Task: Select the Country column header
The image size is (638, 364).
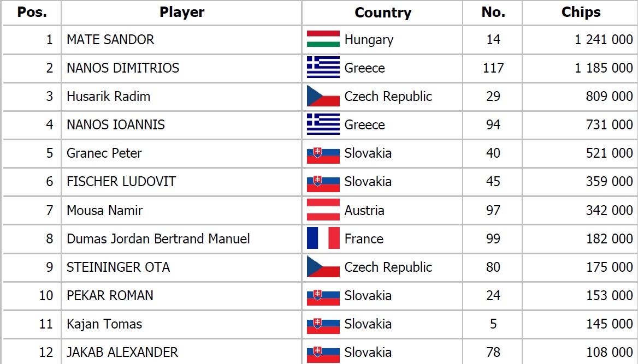Action: pyautogui.click(x=383, y=13)
